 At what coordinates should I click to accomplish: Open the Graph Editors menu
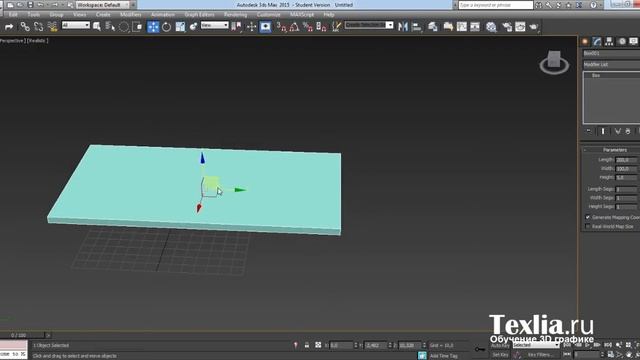click(x=199, y=15)
